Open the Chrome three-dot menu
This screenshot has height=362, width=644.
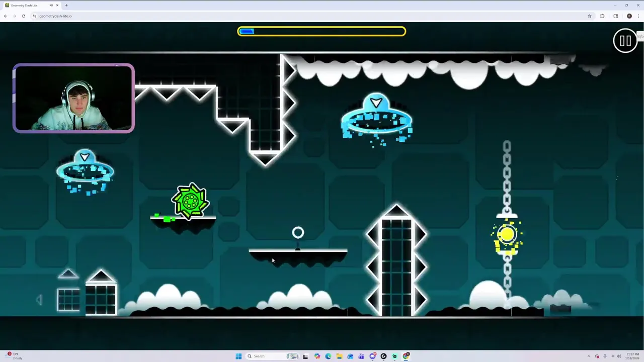click(638, 16)
